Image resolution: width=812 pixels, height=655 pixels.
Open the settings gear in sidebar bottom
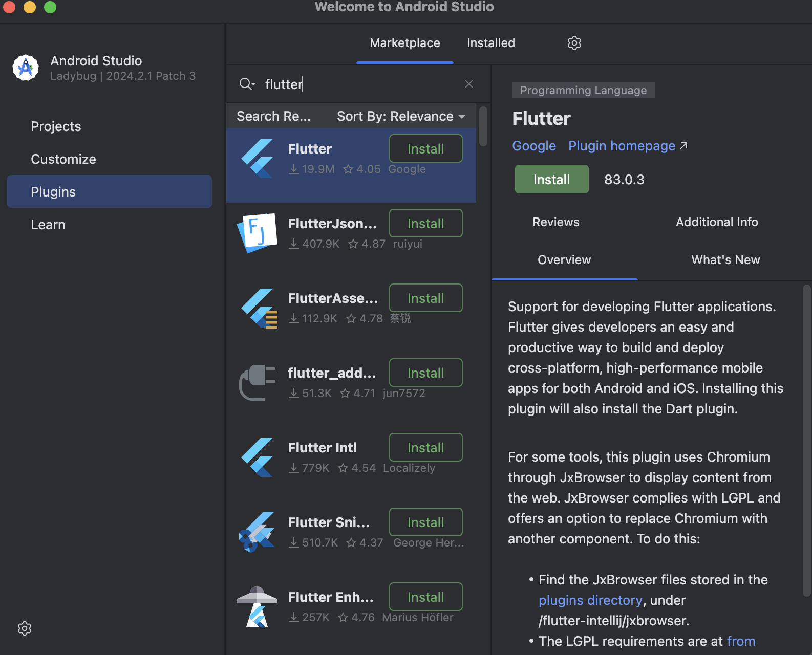point(25,628)
